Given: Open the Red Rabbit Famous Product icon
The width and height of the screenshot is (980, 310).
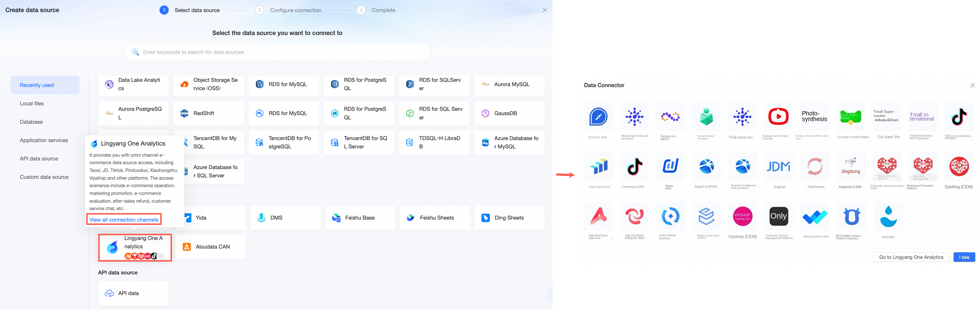Looking at the screenshot, I should tap(851, 216).
